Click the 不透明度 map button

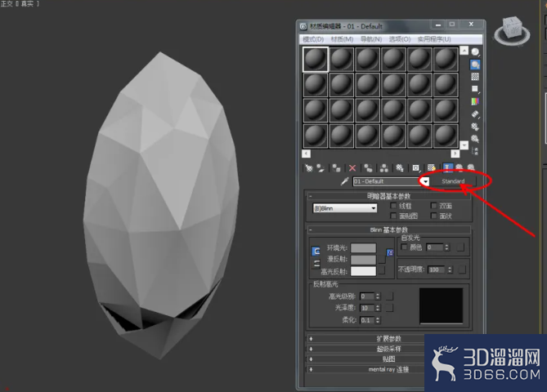[462, 269]
